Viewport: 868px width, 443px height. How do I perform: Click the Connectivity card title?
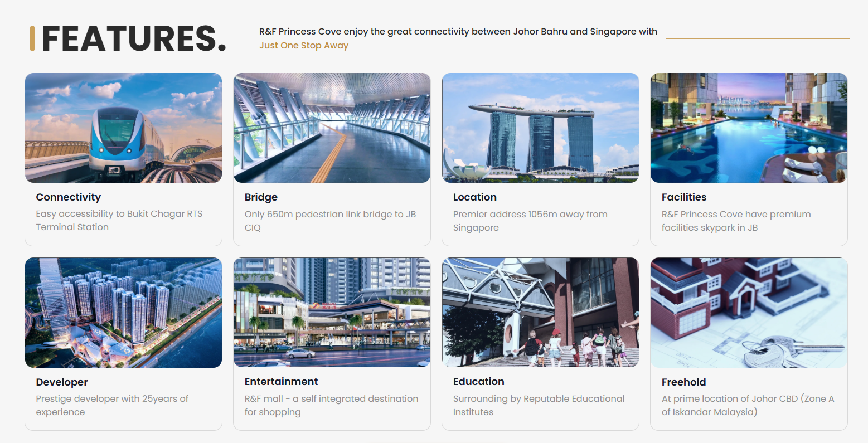pyautogui.click(x=69, y=197)
